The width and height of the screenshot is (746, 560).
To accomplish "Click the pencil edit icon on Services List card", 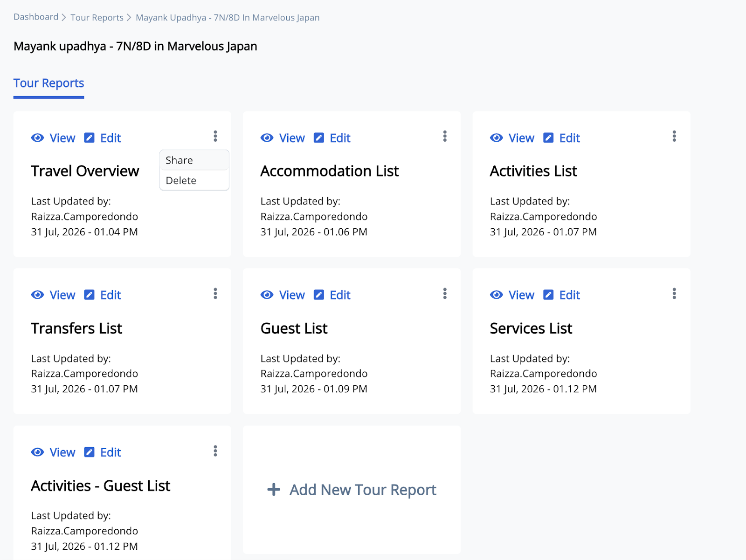I will 548,295.
